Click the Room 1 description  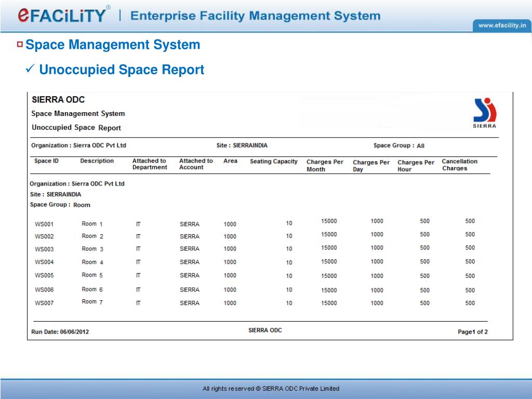click(92, 224)
